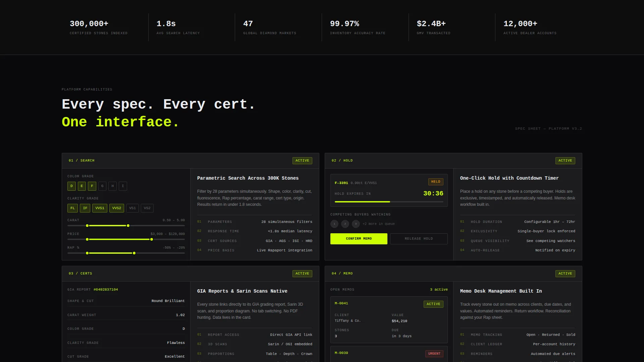Viewport: 644px width, 362px height.
Task: Click 'Tiffany & Co.' client name
Action: [348, 321]
